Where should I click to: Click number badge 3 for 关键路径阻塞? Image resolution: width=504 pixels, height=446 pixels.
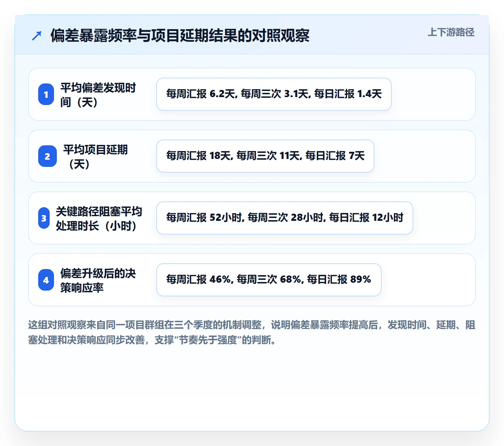pos(44,218)
